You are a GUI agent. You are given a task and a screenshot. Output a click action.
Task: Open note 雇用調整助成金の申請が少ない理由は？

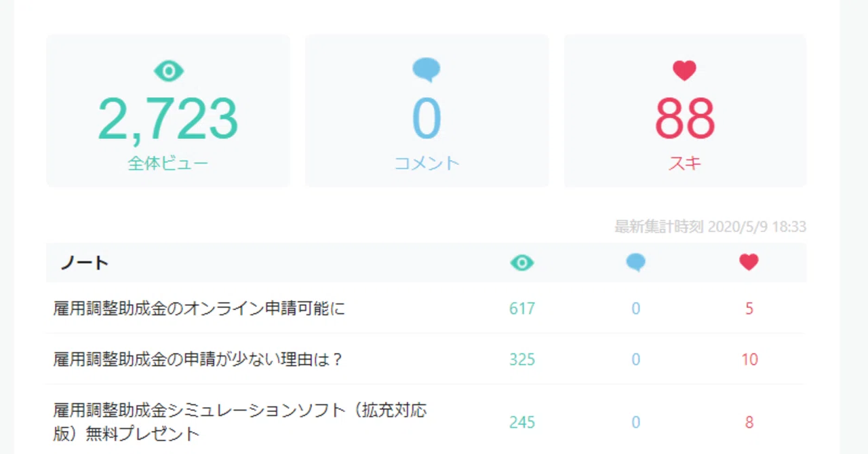point(198,359)
